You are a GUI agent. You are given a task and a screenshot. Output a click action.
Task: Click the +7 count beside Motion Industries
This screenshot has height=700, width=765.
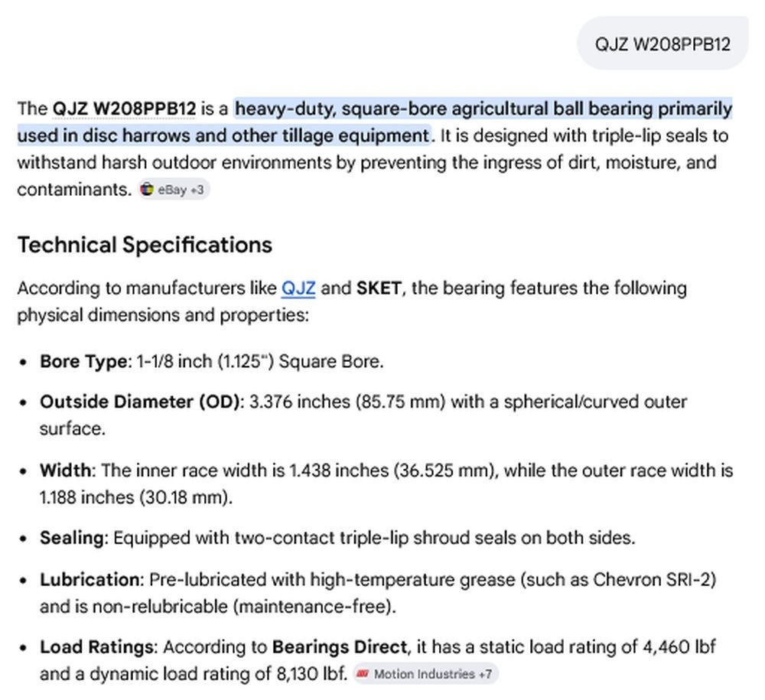coord(485,674)
